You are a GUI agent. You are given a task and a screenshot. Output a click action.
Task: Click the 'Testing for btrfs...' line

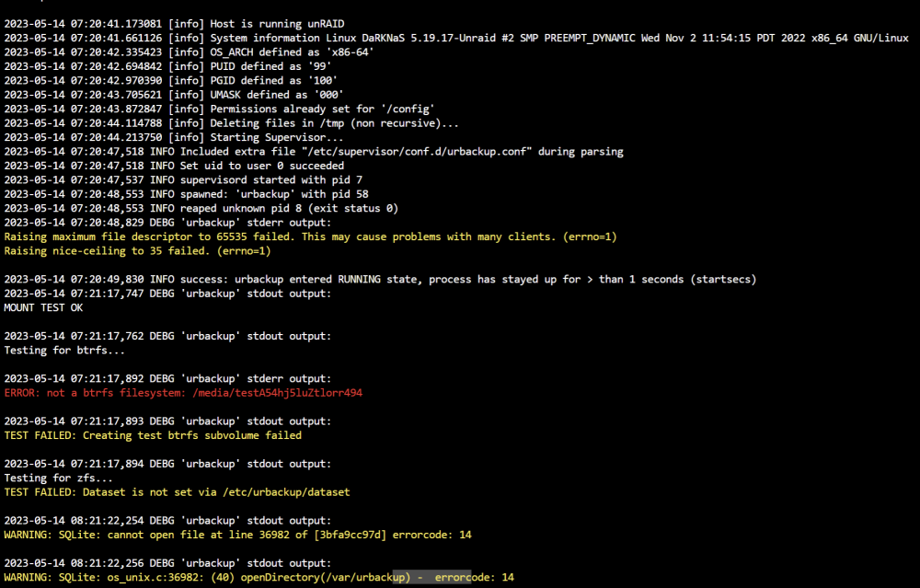tap(64, 351)
